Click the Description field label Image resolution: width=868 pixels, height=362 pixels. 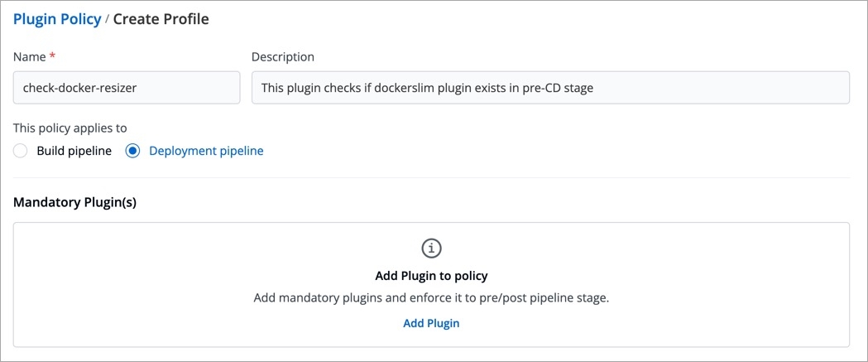pyautogui.click(x=282, y=57)
